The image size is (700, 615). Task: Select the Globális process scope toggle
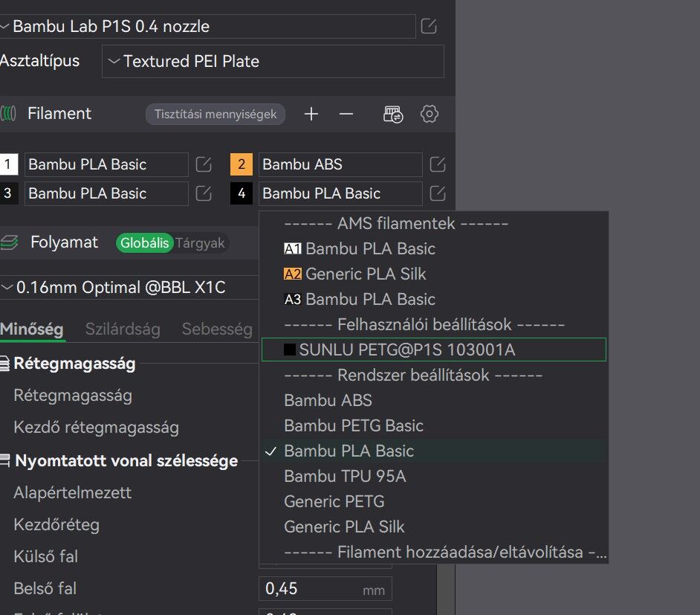tap(145, 243)
